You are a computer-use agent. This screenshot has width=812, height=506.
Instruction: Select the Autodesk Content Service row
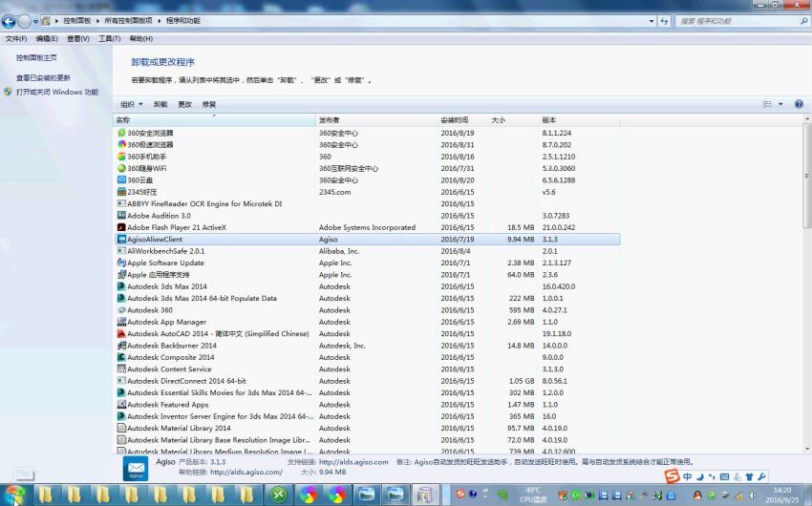367,369
